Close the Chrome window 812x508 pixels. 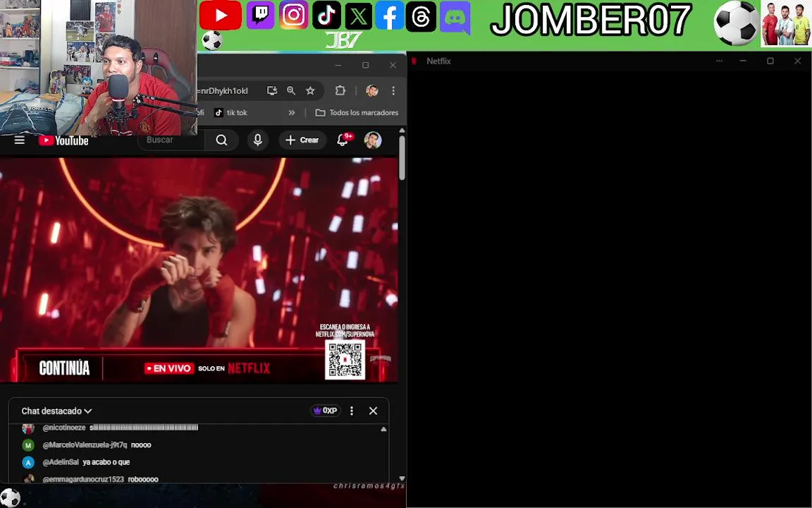click(x=393, y=66)
